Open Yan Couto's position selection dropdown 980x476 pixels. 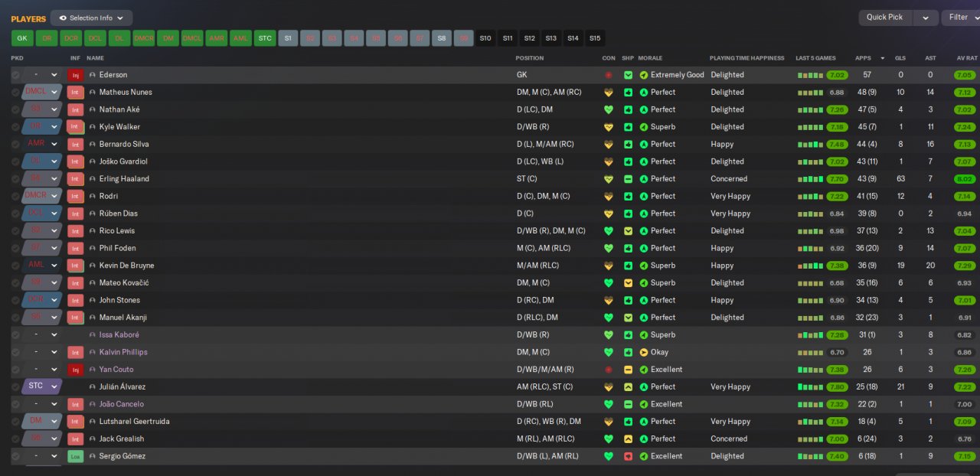point(54,370)
